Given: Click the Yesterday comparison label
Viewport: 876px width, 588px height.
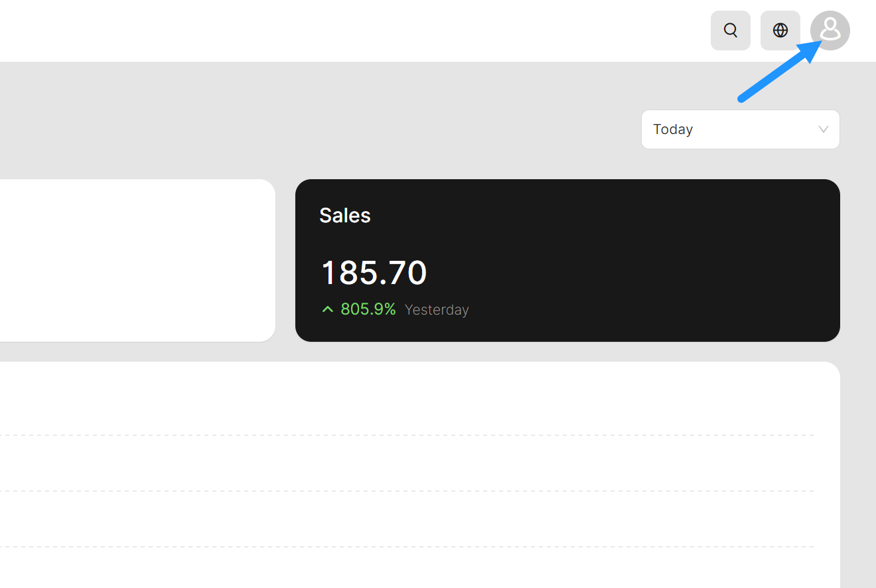Looking at the screenshot, I should pos(437,310).
